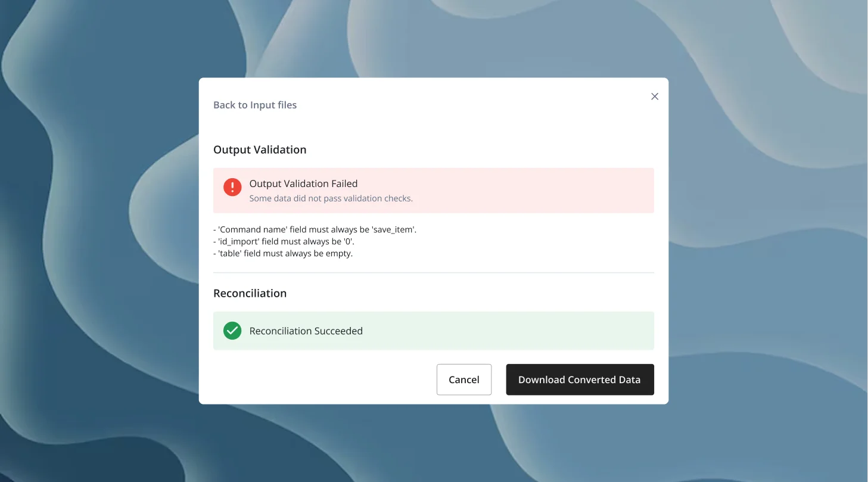Click the word 'save_item' in the first error

coord(393,229)
